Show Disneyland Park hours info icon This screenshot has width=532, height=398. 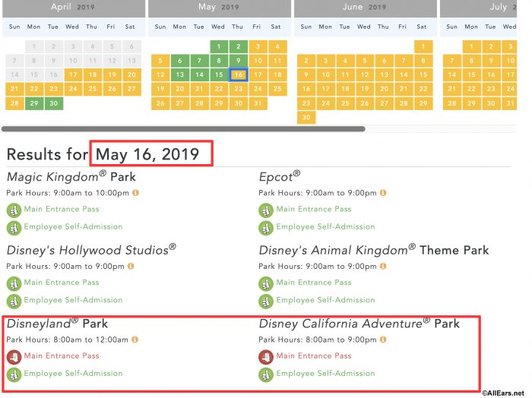(x=135, y=340)
